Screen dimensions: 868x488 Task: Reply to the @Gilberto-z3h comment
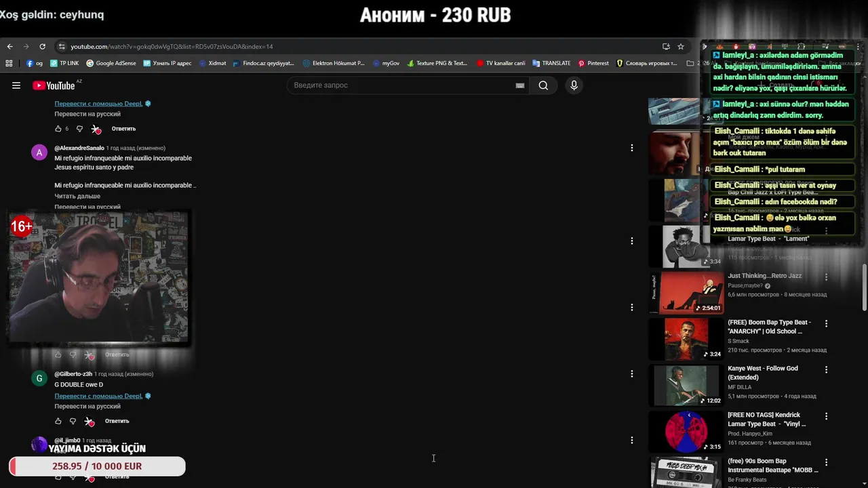click(117, 421)
